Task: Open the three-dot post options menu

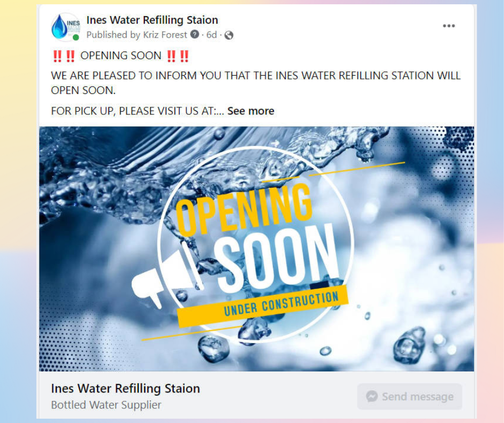Action: [x=448, y=26]
